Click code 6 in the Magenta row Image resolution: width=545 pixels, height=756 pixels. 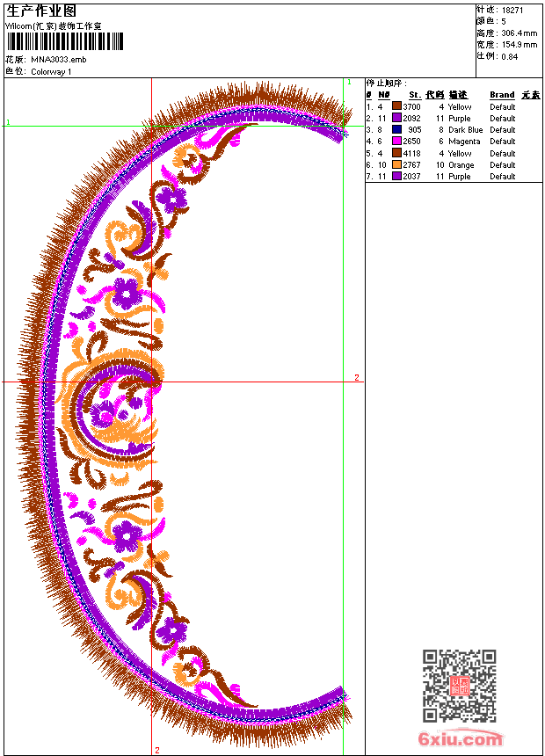click(441, 142)
